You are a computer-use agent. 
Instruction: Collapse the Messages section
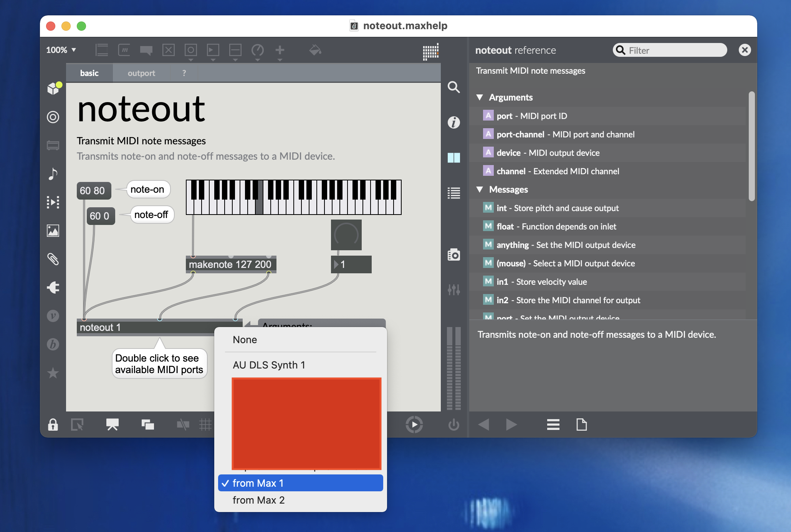coord(480,190)
